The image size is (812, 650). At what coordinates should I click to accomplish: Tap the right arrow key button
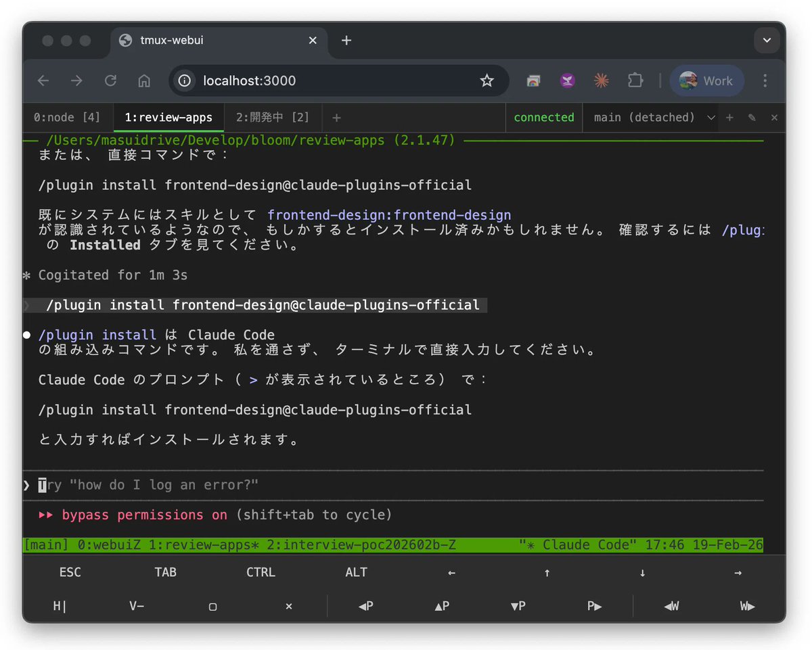pos(738,572)
